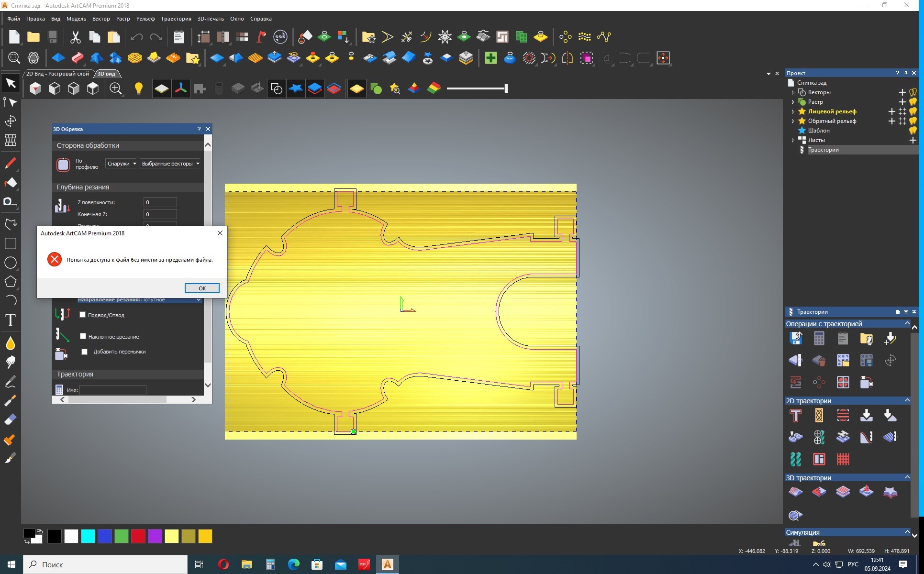Click the Z поверхности input field
Image resolution: width=924 pixels, height=574 pixels.
pos(160,202)
